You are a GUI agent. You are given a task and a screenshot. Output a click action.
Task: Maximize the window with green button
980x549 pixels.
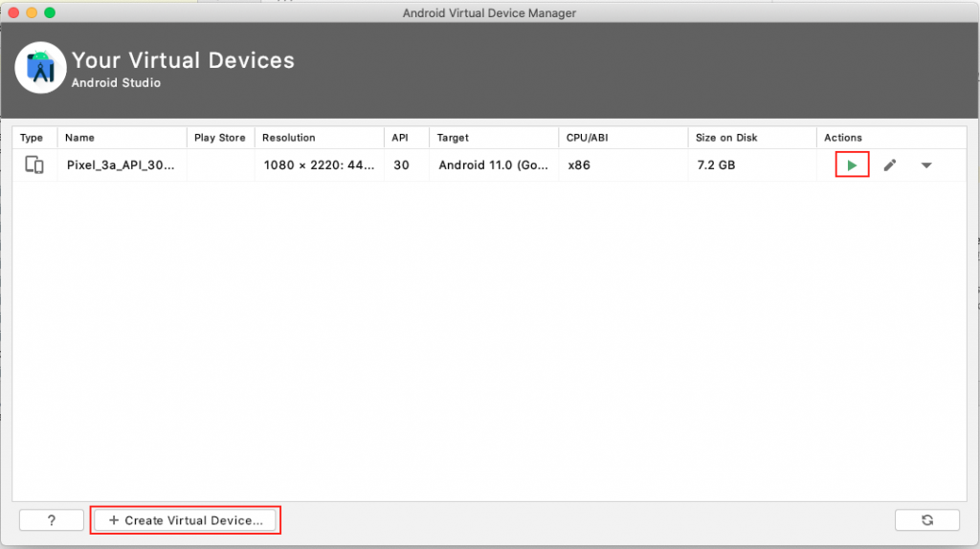click(x=50, y=12)
